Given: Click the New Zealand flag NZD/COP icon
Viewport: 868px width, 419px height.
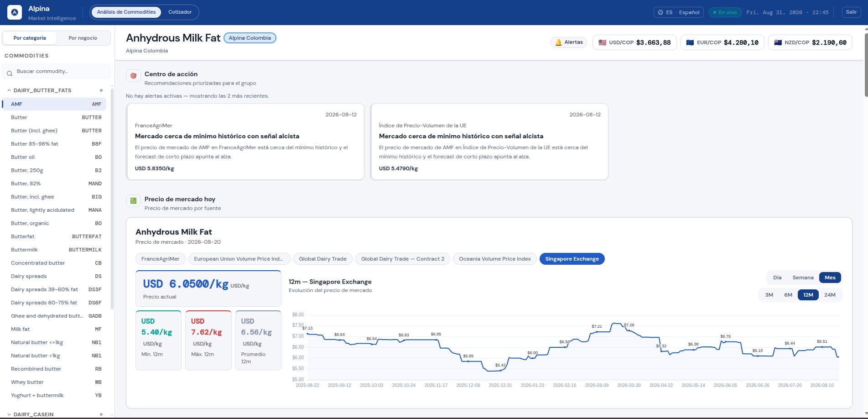Looking at the screenshot, I should coord(778,42).
